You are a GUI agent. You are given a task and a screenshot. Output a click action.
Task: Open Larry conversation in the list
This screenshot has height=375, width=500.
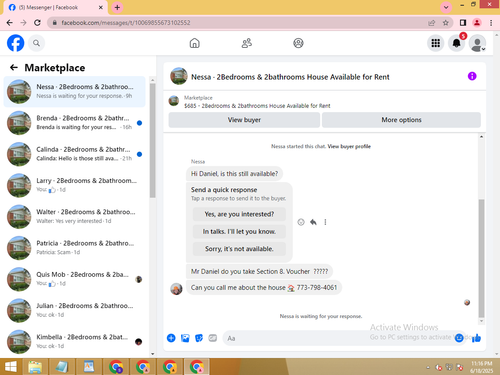point(75,185)
